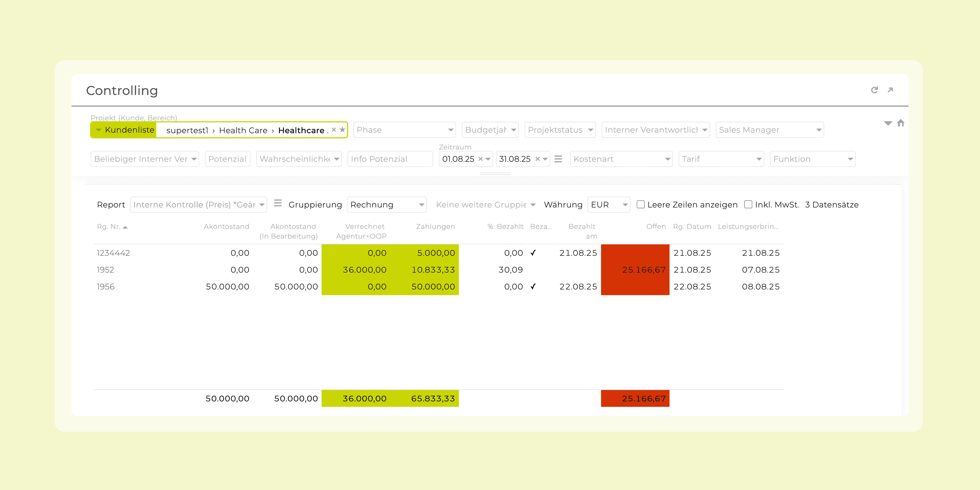This screenshot has width=980, height=490.
Task: Open the Budgetjahr dropdown
Action: click(490, 130)
